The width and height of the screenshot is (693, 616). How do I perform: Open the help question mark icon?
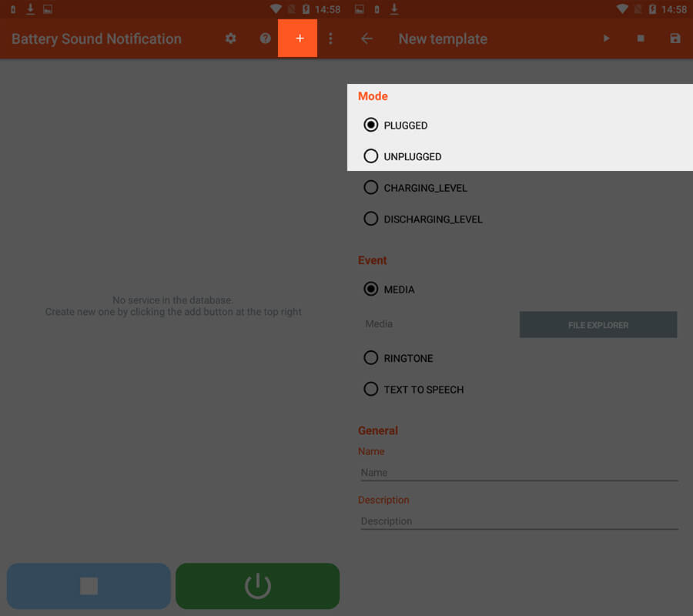[265, 38]
